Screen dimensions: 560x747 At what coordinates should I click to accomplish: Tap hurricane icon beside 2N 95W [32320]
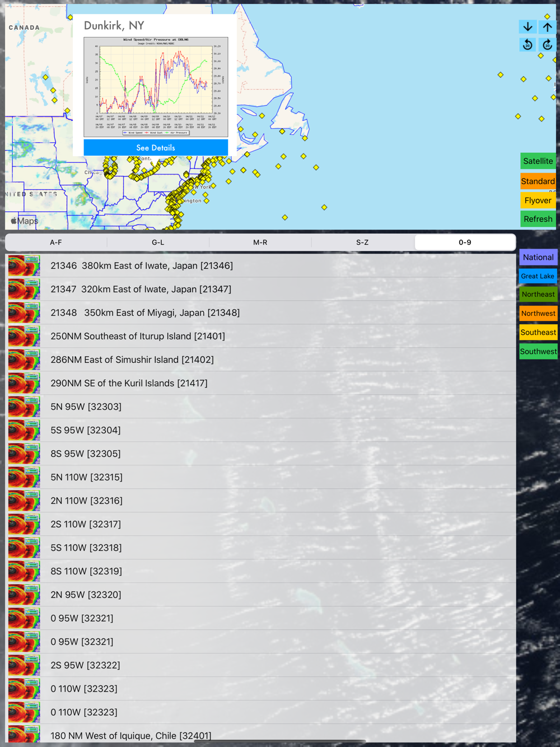pyautogui.click(x=24, y=595)
